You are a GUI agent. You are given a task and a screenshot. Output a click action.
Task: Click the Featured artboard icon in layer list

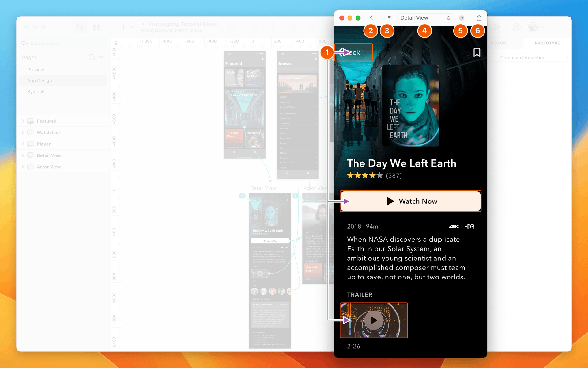[31, 121]
